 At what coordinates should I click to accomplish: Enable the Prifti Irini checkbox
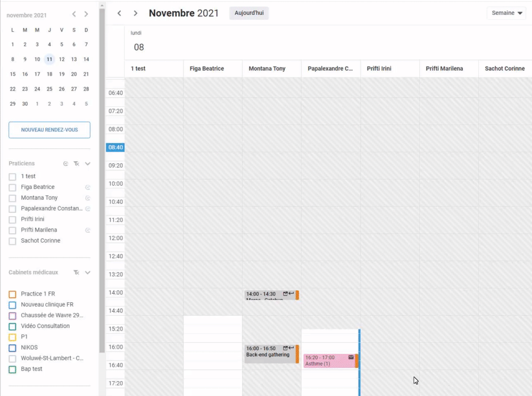point(12,219)
